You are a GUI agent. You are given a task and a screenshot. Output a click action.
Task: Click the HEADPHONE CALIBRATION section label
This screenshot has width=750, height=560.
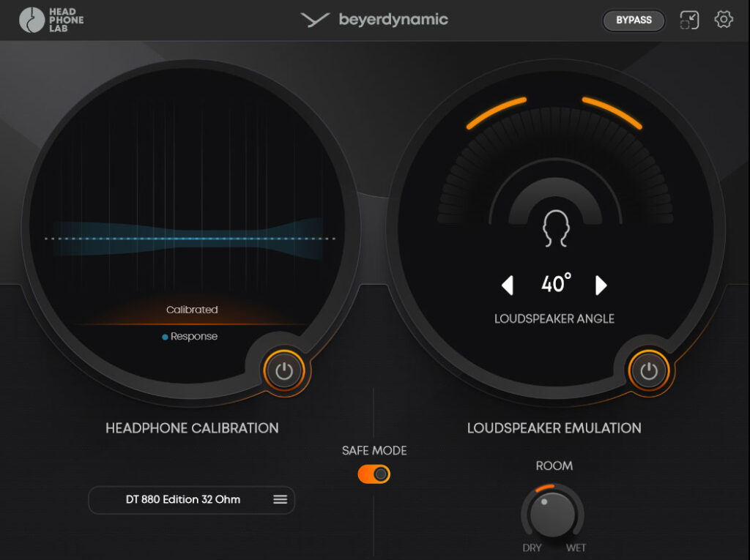tap(192, 428)
